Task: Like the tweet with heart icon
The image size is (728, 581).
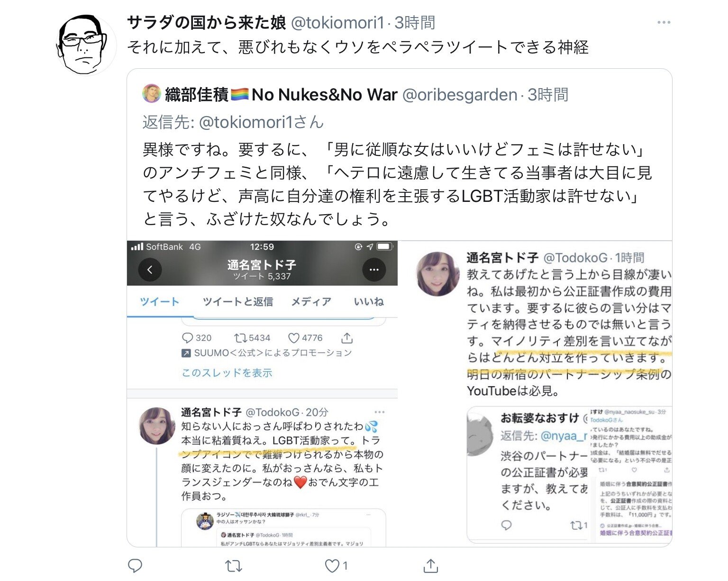Action: point(332,566)
